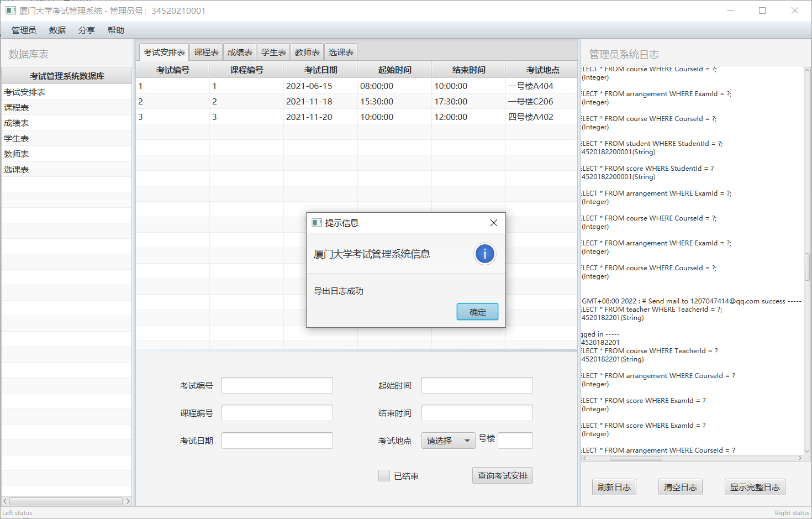The height and width of the screenshot is (519, 812).
Task: Click the 刷新日志 button
Action: pos(614,487)
